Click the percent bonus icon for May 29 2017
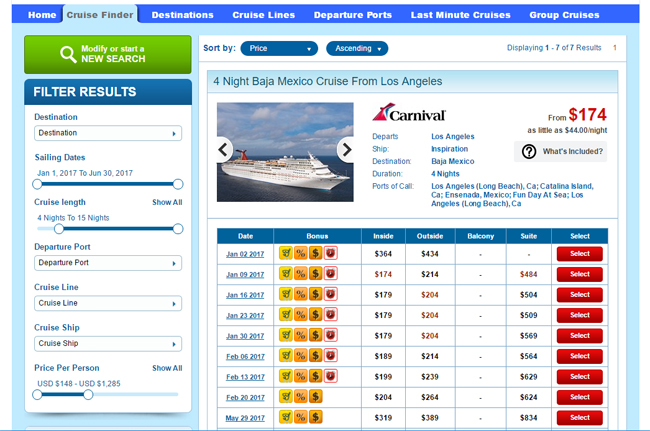This screenshot has width=650, height=431. pos(301,417)
